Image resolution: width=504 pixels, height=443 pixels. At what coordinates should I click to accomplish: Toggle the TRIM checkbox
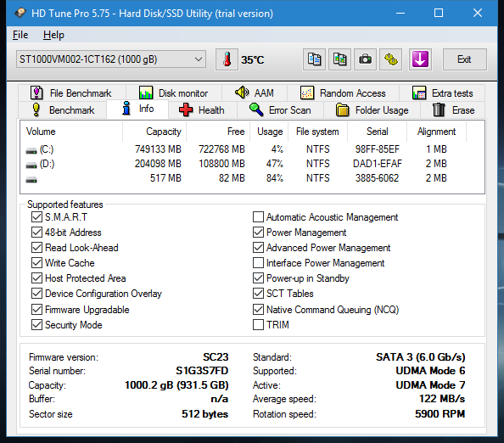point(258,325)
